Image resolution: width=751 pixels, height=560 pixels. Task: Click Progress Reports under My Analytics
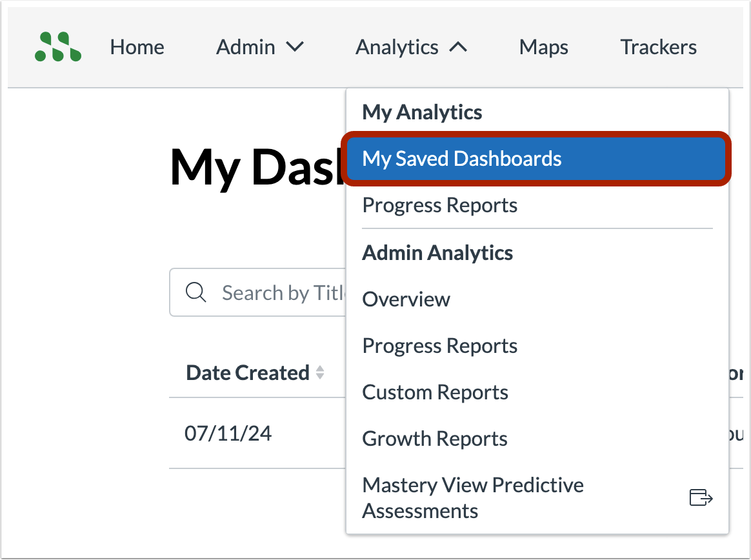(439, 205)
